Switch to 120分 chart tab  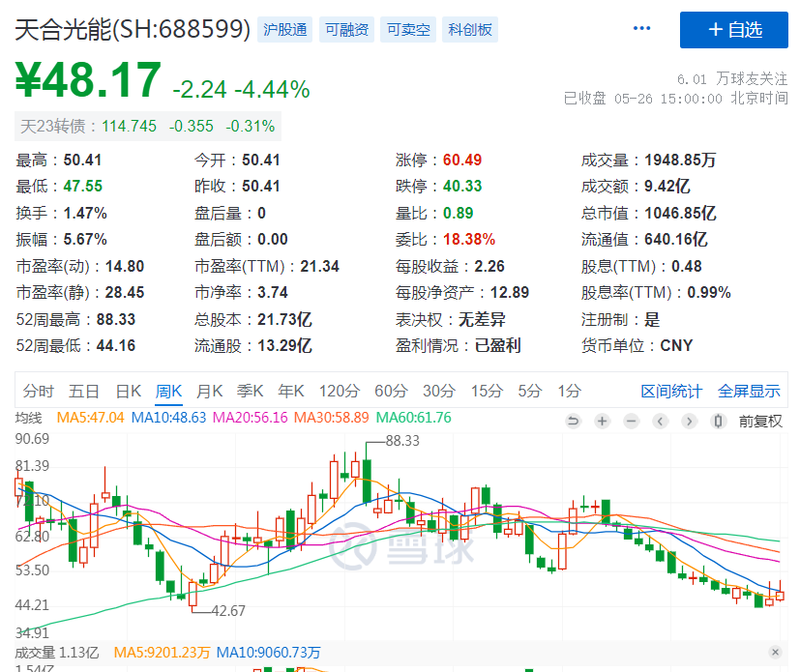click(x=340, y=391)
